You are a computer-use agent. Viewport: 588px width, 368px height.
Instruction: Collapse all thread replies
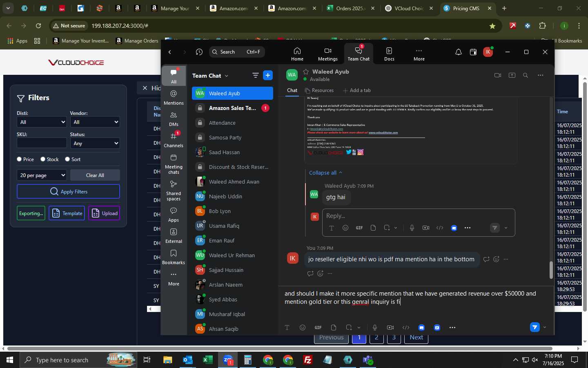tap(325, 173)
